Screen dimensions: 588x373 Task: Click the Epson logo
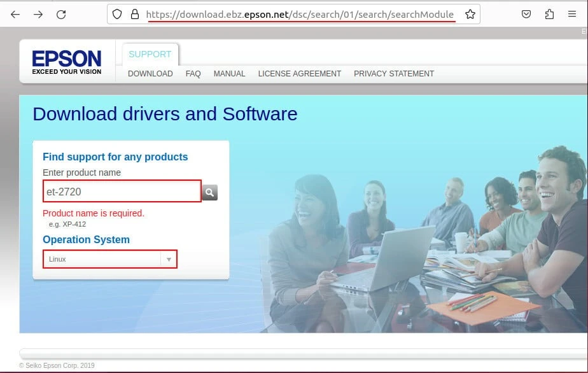click(67, 62)
